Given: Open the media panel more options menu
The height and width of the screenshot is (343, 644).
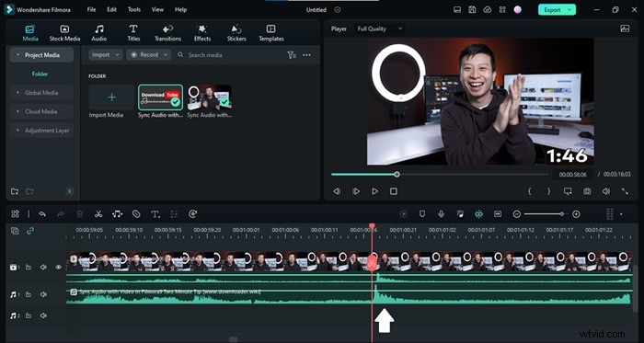Looking at the screenshot, I should click(306, 55).
